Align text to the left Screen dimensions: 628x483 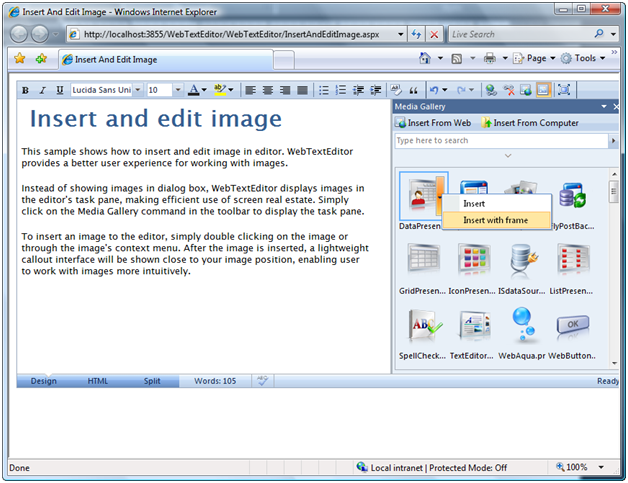(x=251, y=90)
